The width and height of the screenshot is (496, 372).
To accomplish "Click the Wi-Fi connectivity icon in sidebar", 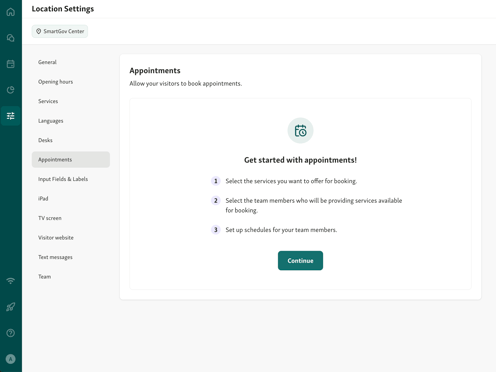I will click(11, 281).
